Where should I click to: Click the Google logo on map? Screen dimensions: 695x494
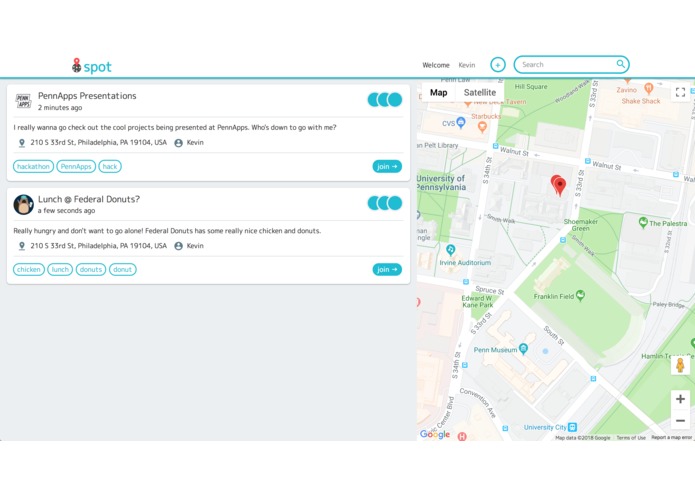tap(435, 434)
